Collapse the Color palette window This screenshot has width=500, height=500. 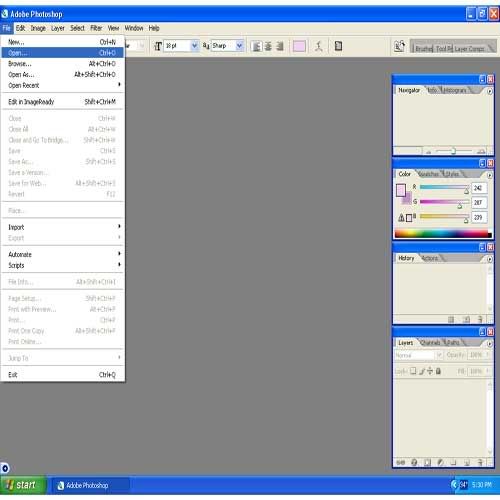(482, 163)
